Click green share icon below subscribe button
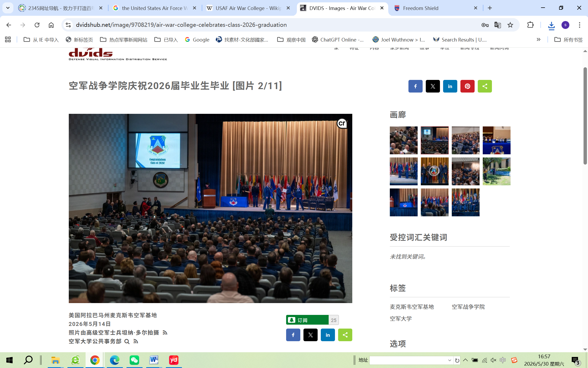 point(345,335)
